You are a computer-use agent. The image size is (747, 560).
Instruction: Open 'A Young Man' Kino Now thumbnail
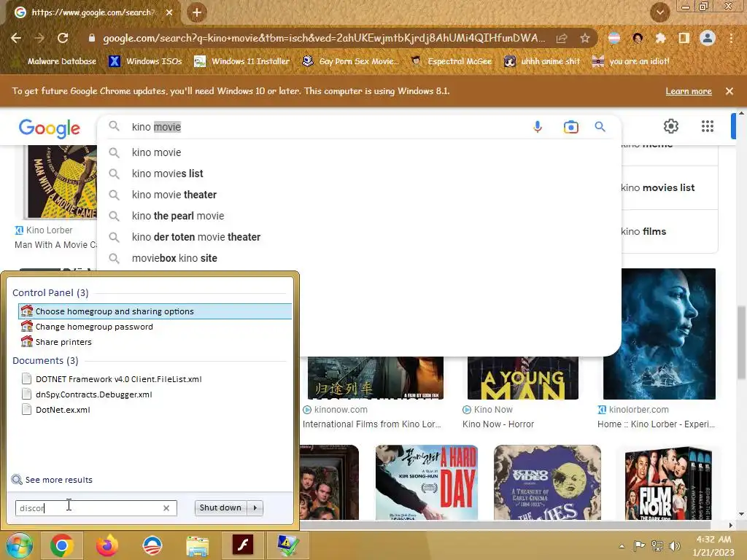point(522,378)
